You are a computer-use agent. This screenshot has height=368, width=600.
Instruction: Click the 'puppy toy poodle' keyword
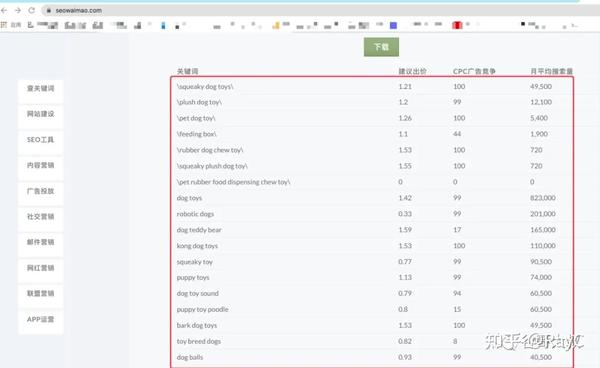(202, 309)
